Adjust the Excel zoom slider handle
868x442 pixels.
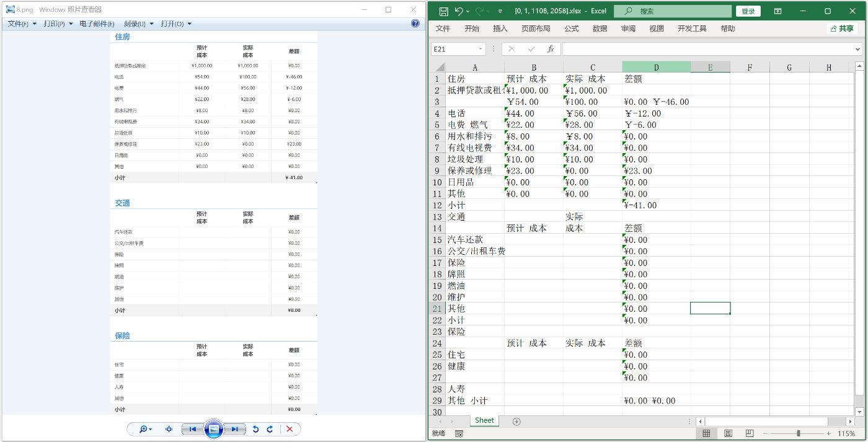point(799,433)
